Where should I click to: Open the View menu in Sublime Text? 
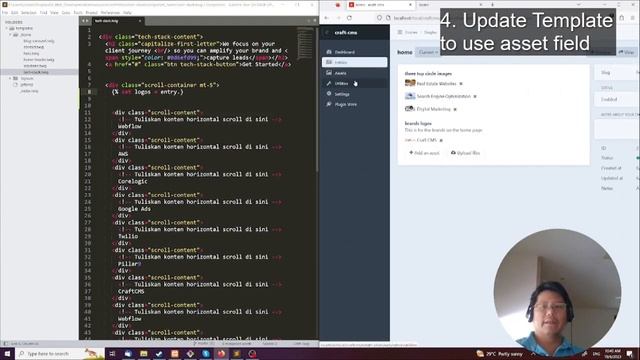54,13
